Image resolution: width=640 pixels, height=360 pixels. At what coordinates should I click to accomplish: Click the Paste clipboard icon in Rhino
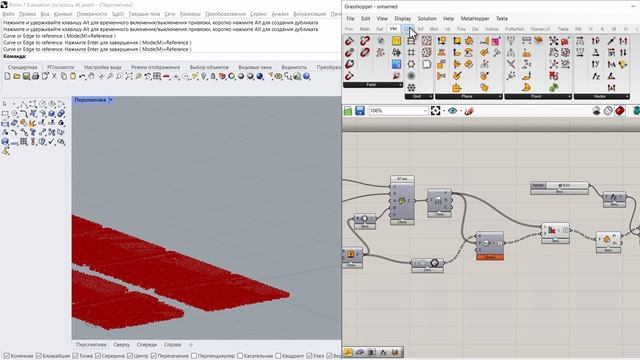coord(73,76)
